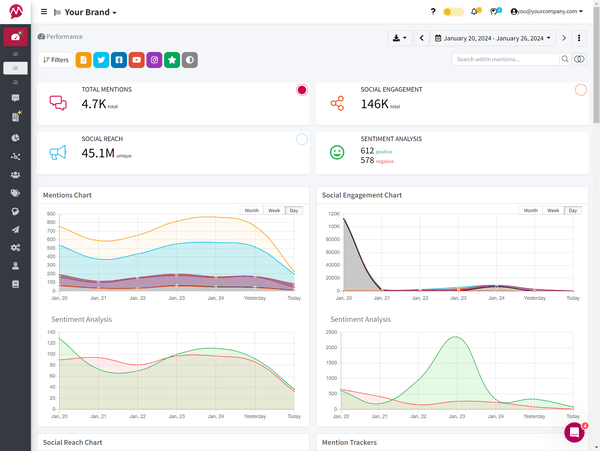Image resolution: width=600 pixels, height=451 pixels.
Task: Open the user account sidebar icon
Action: 15,266
